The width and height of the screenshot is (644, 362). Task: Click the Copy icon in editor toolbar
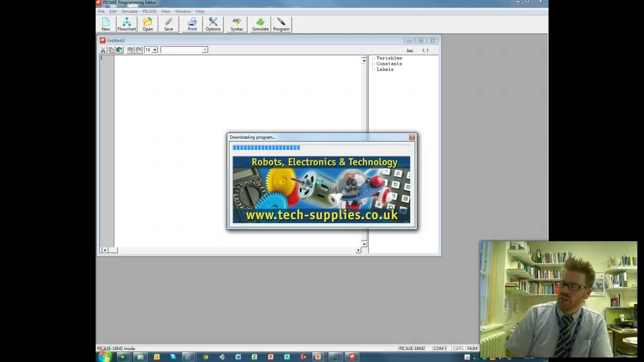pos(111,50)
